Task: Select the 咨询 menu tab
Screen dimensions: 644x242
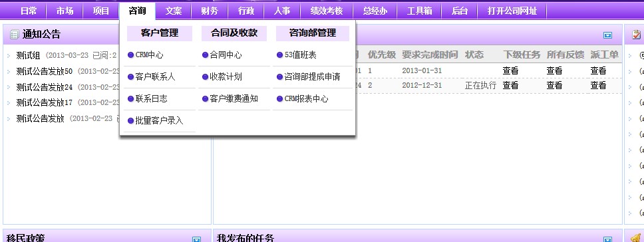Action: tap(137, 11)
